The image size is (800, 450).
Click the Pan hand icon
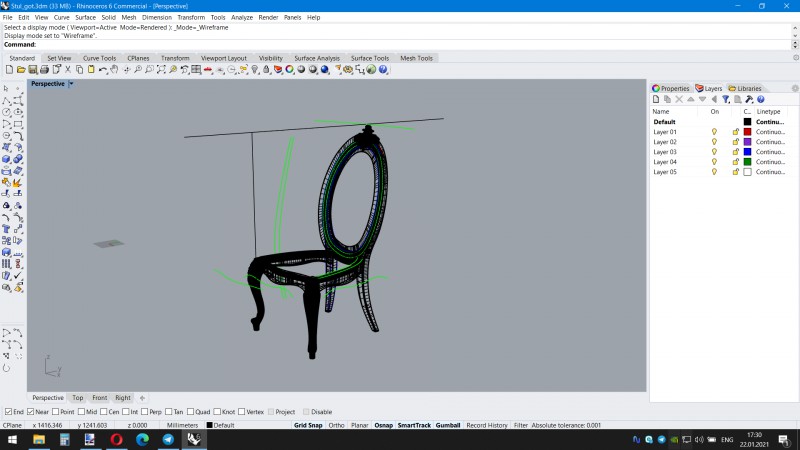(114, 69)
